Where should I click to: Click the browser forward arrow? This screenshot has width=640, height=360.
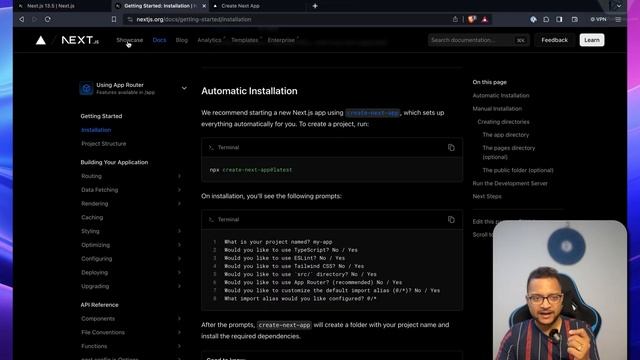click(x=34, y=19)
